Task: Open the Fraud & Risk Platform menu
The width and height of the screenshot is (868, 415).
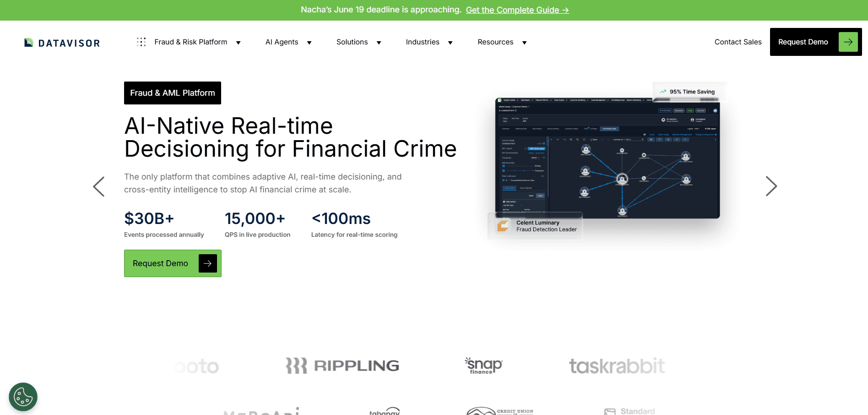Action: pos(191,42)
